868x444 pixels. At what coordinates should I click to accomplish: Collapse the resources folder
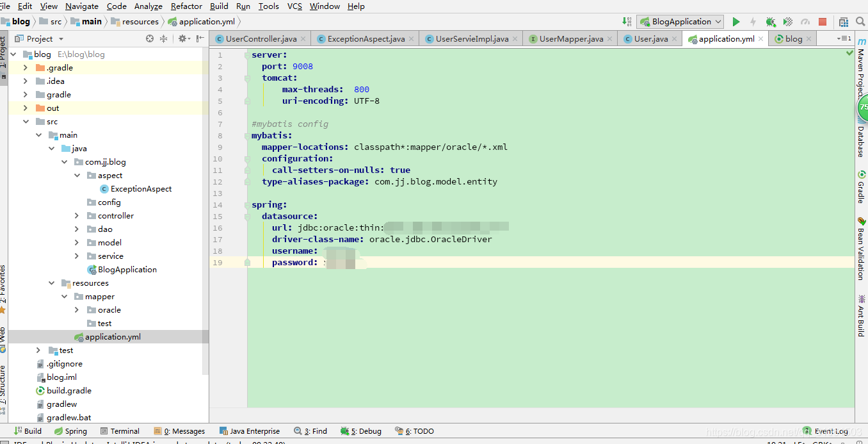[51, 283]
